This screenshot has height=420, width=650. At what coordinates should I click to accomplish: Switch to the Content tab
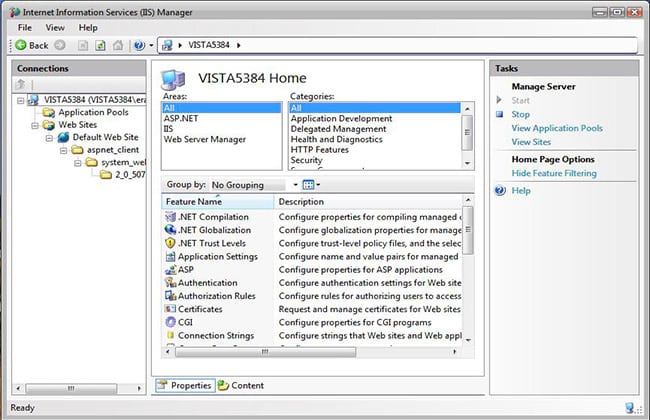pos(241,385)
